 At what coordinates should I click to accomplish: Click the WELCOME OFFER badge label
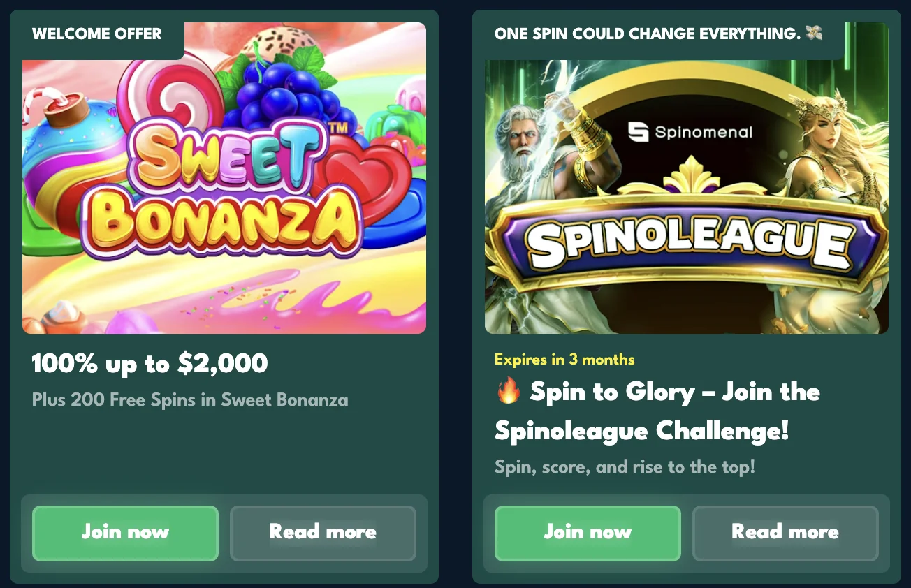[x=96, y=33]
